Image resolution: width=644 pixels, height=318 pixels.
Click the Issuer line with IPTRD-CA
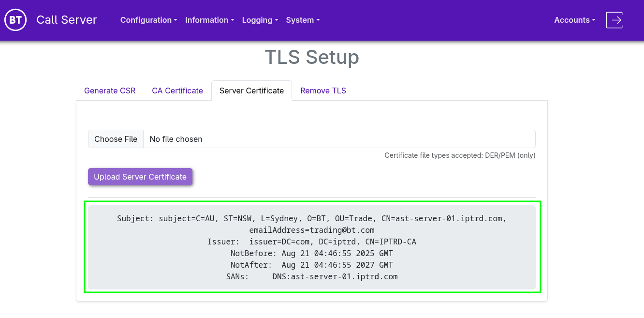pyautogui.click(x=312, y=242)
